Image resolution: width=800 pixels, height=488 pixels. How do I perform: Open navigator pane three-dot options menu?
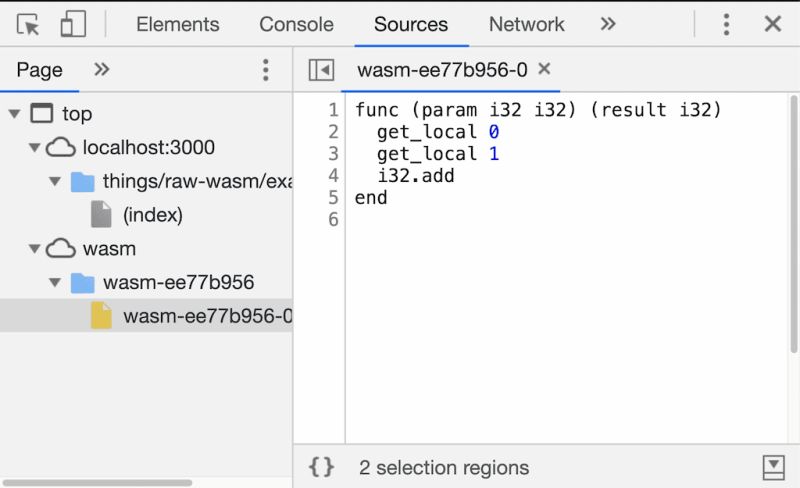pos(265,70)
